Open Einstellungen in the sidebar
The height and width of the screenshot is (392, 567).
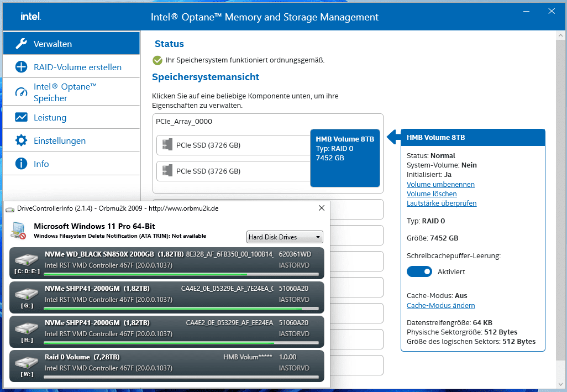click(x=71, y=140)
